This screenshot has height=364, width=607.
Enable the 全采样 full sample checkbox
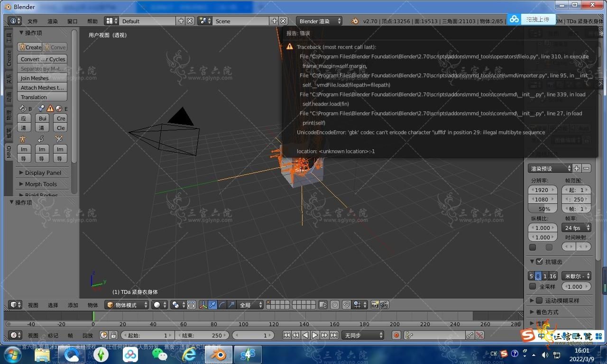click(533, 286)
